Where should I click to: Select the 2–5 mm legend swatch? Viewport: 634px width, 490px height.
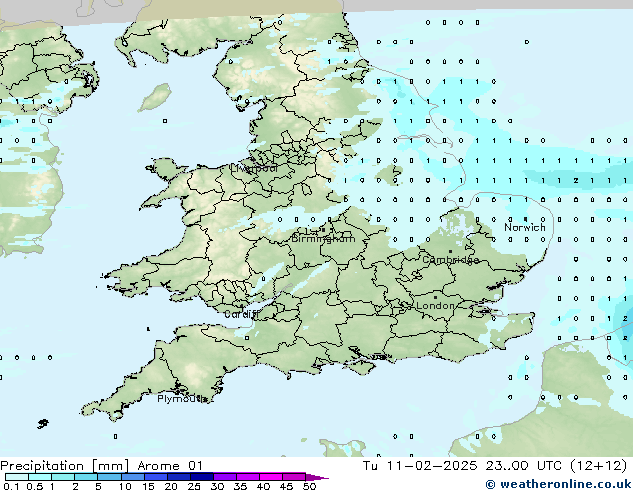86,477
